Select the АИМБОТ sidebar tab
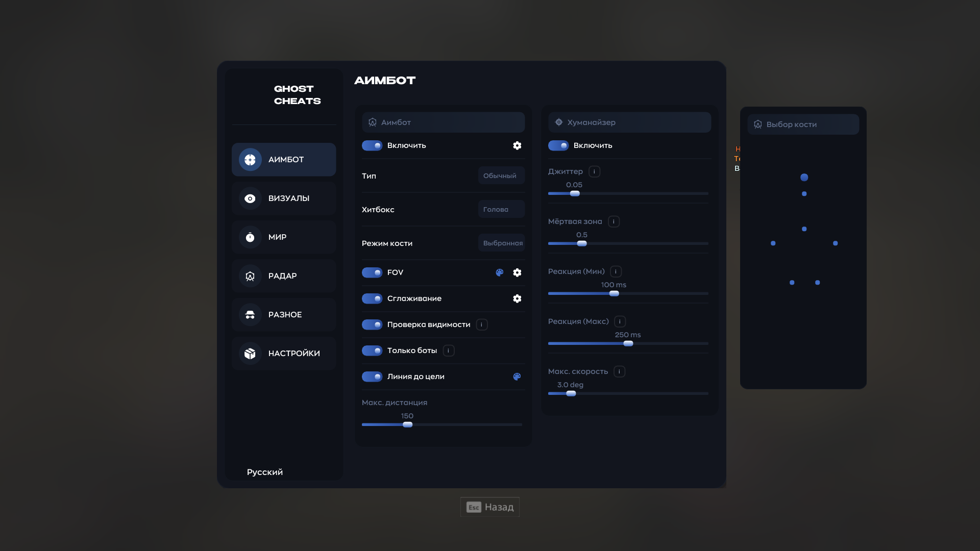The width and height of the screenshot is (980, 551). tap(284, 160)
